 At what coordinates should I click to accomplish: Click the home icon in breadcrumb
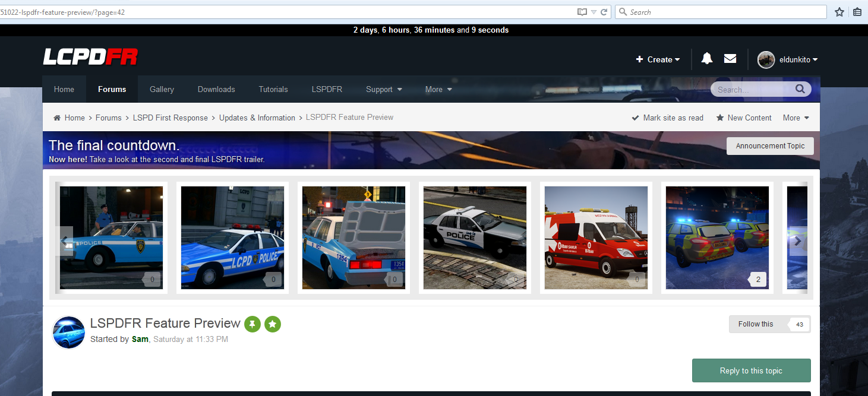57,118
